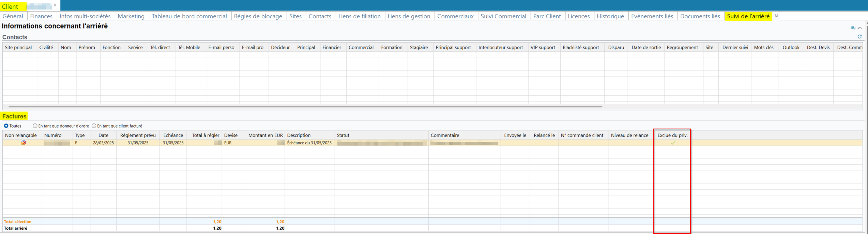The width and height of the screenshot is (868, 234).
Task: Close the Suivi de l'arriéré tab
Action: tap(776, 16)
